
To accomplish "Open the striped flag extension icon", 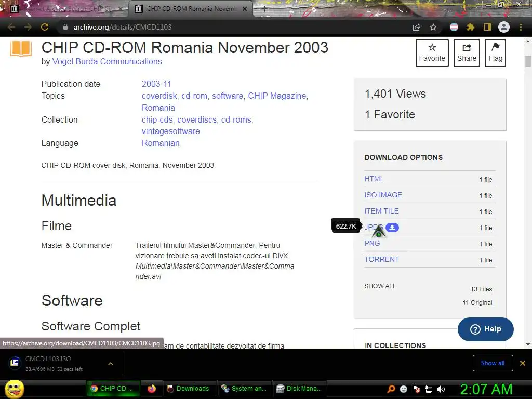I will [454, 27].
